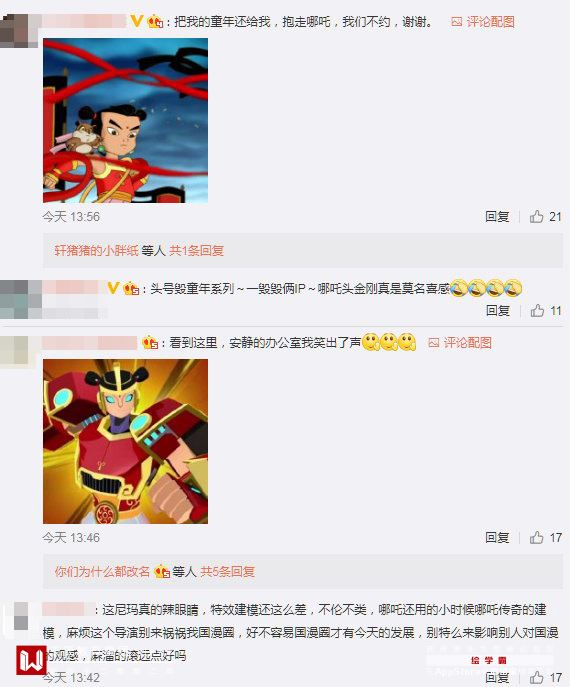The width and height of the screenshot is (570, 687).
Task: Expand 共5条回复 replies
Action: coord(227,571)
